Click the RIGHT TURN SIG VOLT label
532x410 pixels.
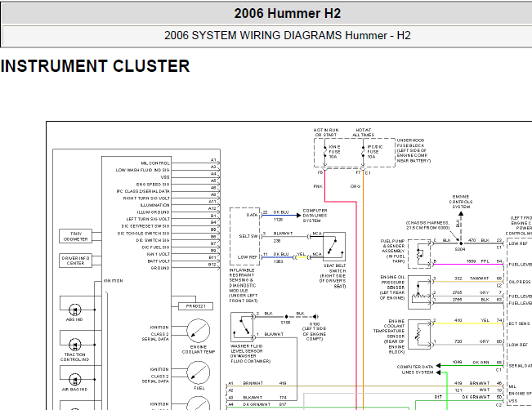coord(146,198)
